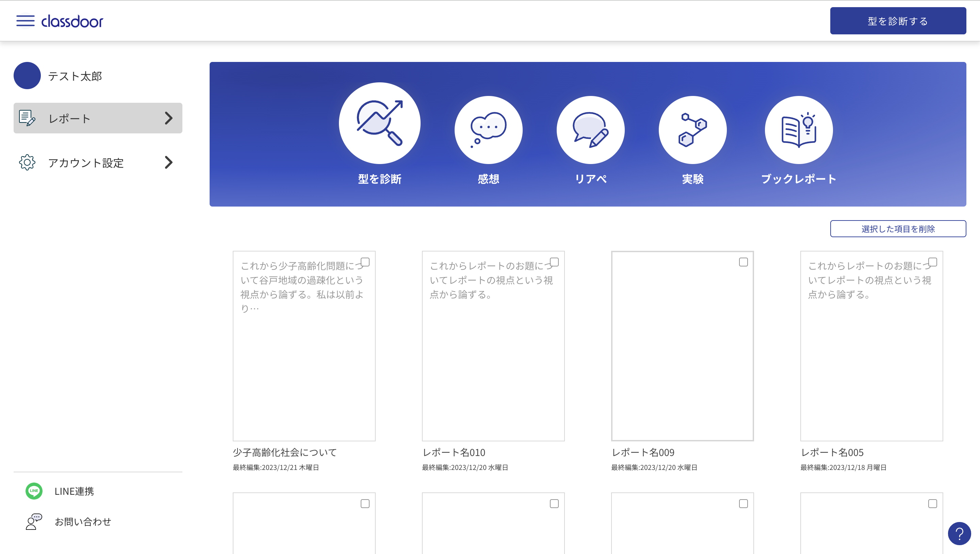Open the アカウント設定 sidebar menu item

coord(86,163)
